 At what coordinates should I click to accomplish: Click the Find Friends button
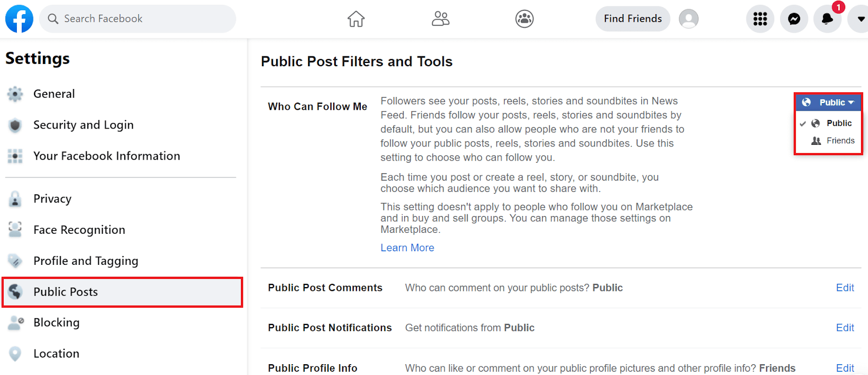pos(633,19)
